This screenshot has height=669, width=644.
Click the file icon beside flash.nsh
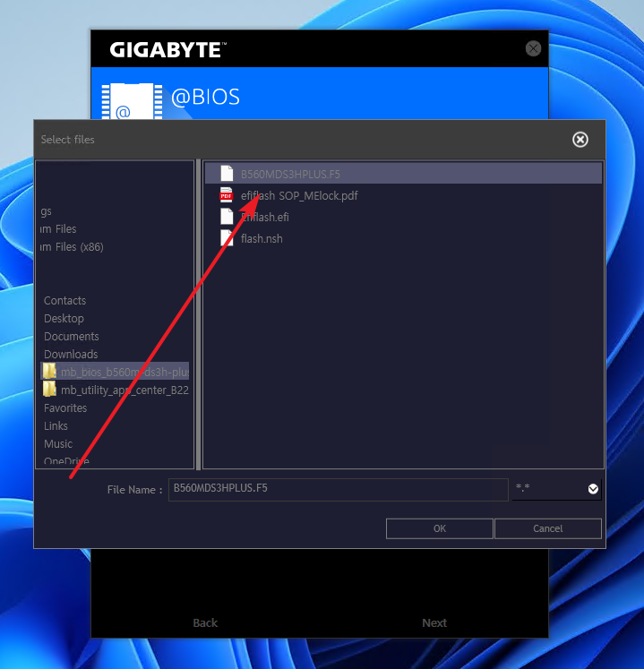click(x=227, y=238)
